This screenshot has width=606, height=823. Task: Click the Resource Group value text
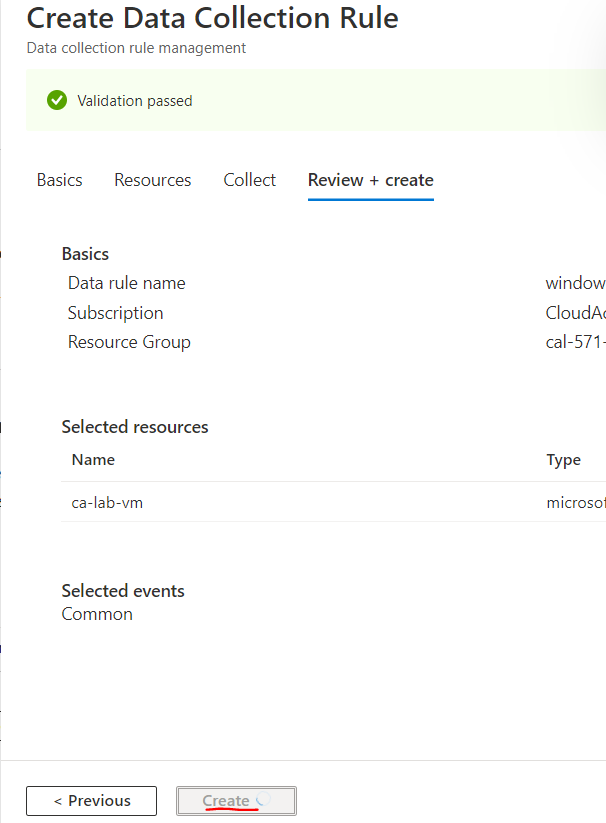click(x=575, y=342)
